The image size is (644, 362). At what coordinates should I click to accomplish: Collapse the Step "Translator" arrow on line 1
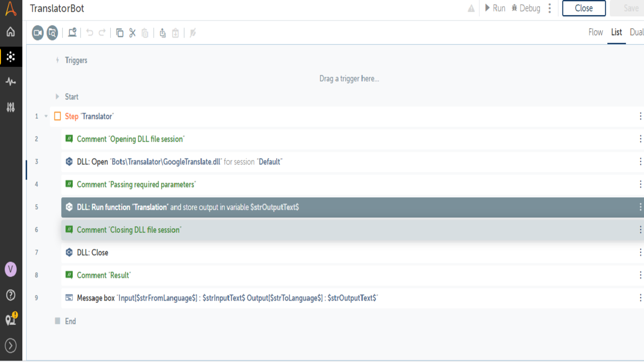click(46, 117)
